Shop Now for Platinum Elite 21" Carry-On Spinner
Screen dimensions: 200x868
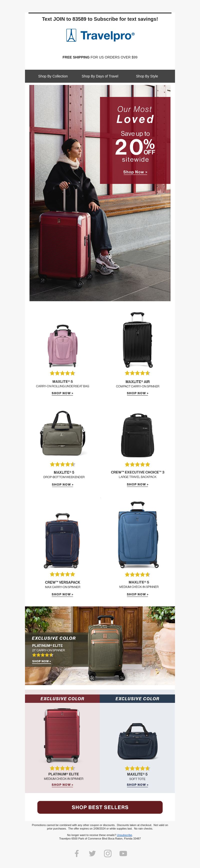point(41,661)
